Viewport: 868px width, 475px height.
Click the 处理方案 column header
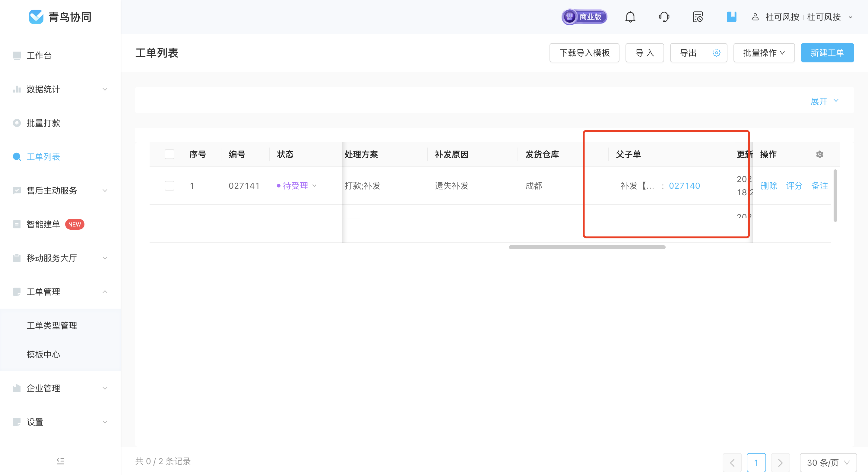pos(361,154)
